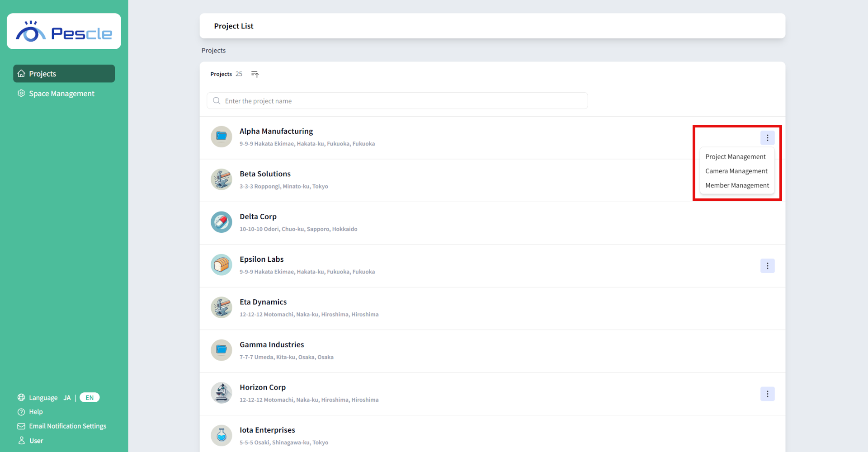
Task: Click the Alpha Manufacturing folder icon
Action: coord(221,136)
